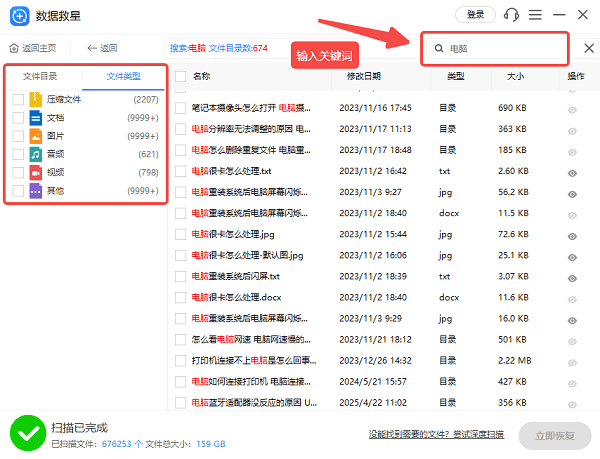
Task: Tick the select-all checkbox beside 名称 header
Action: [x=180, y=76]
